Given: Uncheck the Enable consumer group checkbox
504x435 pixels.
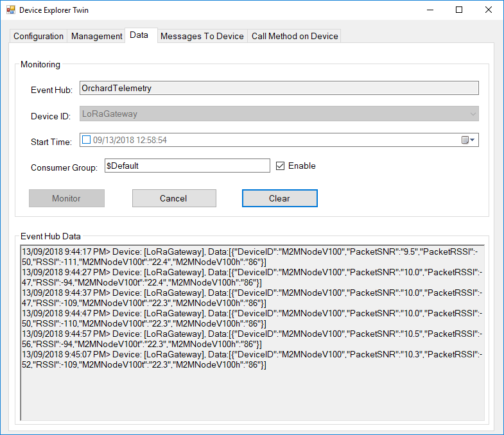Looking at the screenshot, I should click(280, 166).
